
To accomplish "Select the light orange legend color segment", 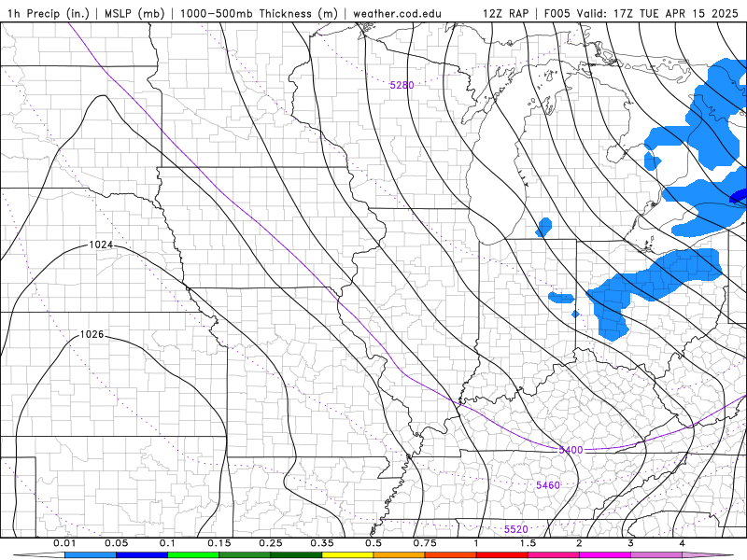I will click(400, 555).
